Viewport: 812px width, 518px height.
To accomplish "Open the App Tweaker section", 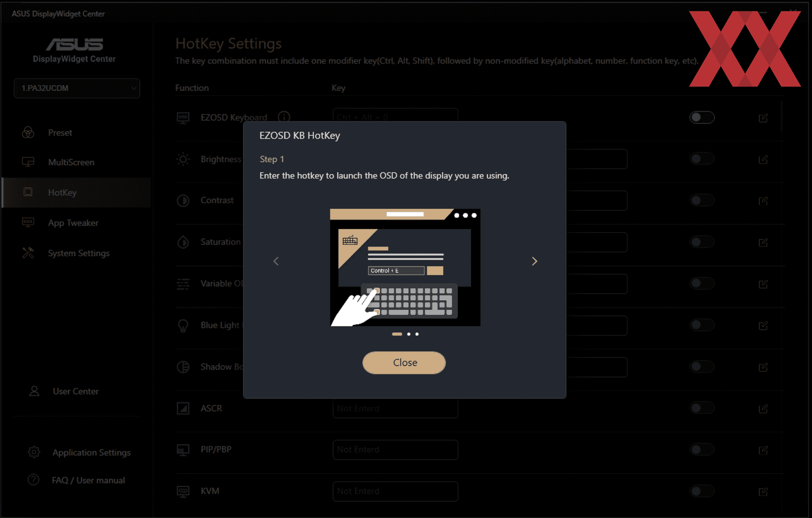I will 73,223.
